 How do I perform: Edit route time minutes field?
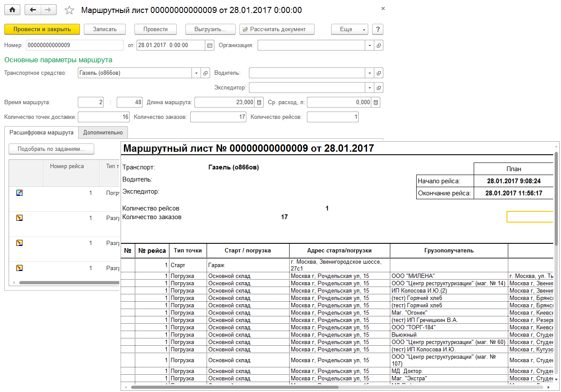(x=130, y=102)
